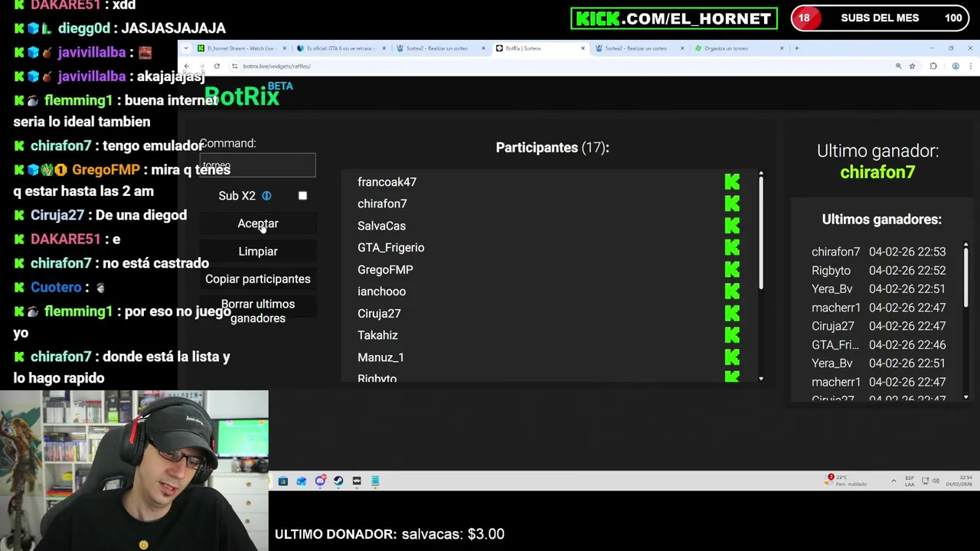This screenshot has width=980, height=551.
Task: Click the Participantes (17) heading
Action: [552, 147]
